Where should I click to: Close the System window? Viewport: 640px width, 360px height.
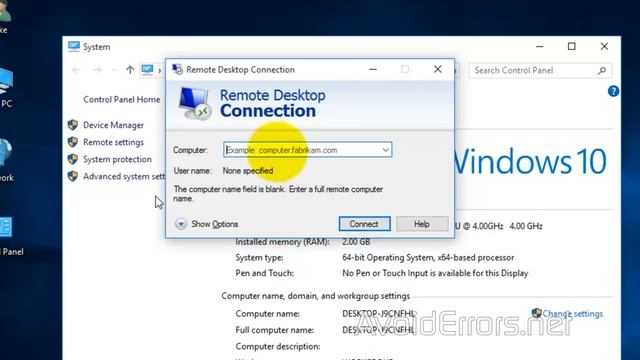tap(604, 47)
